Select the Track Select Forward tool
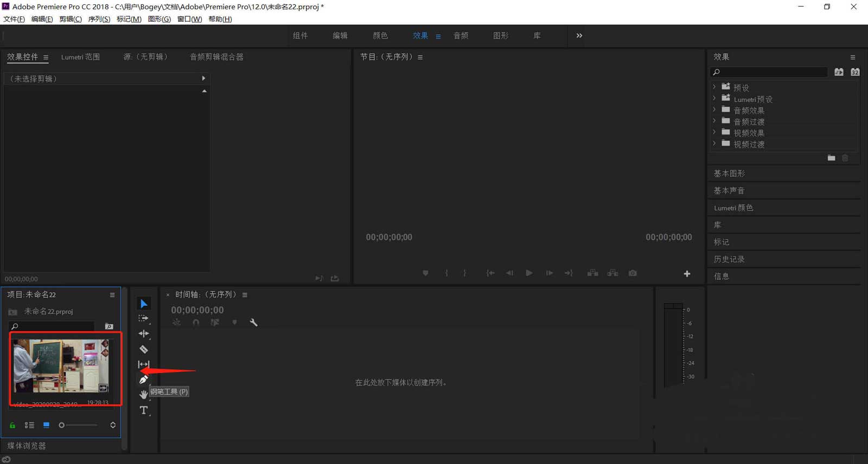Viewport: 868px width, 464px height. tap(144, 319)
